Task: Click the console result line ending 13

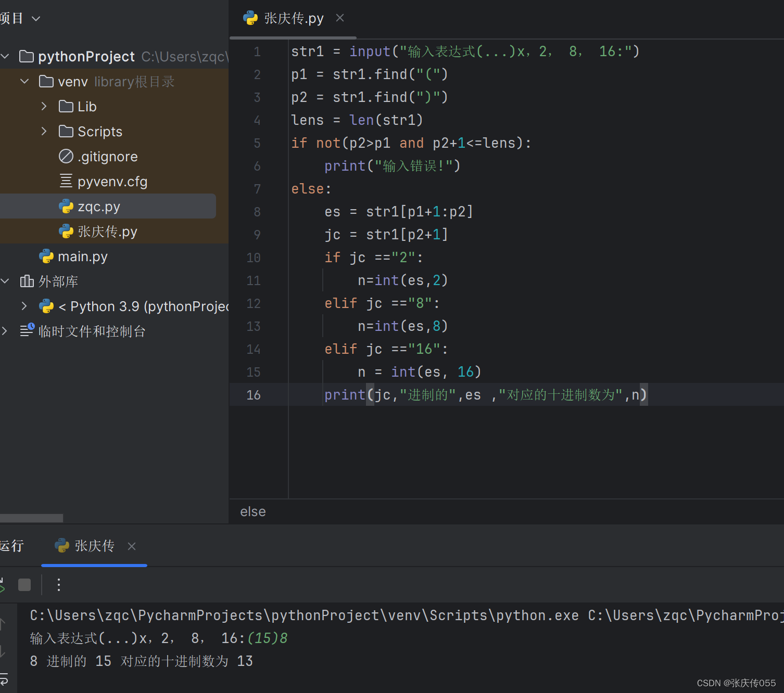Action: tap(141, 661)
